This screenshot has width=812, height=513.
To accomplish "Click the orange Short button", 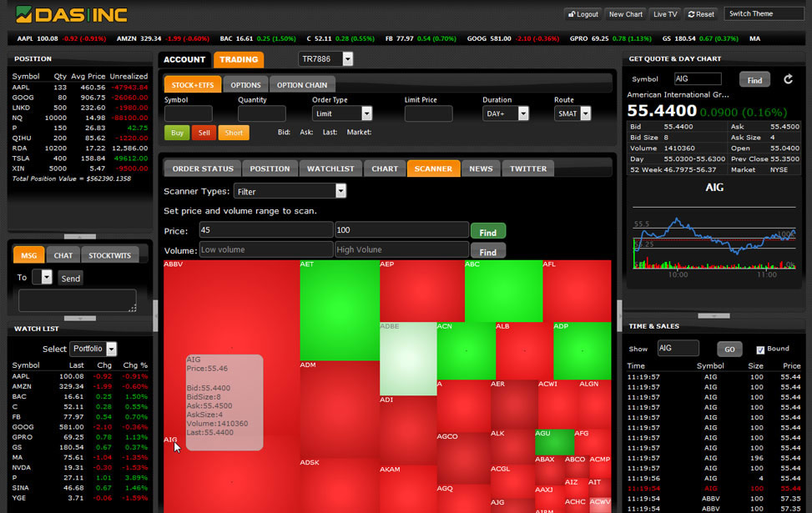I will coord(234,133).
